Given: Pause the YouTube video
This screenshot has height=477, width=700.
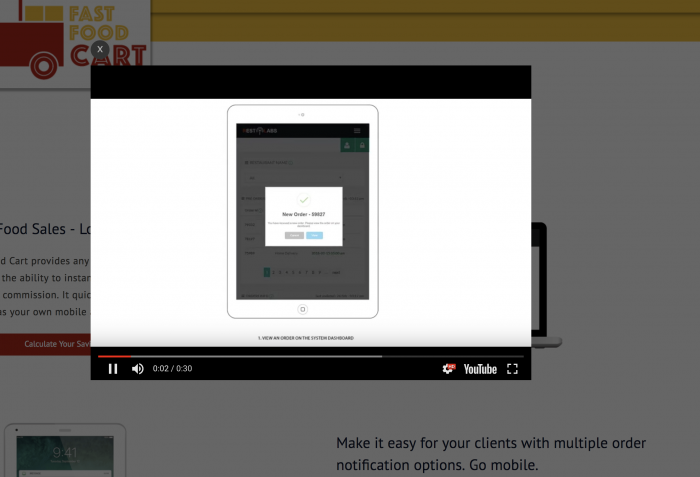Looking at the screenshot, I should pyautogui.click(x=113, y=369).
